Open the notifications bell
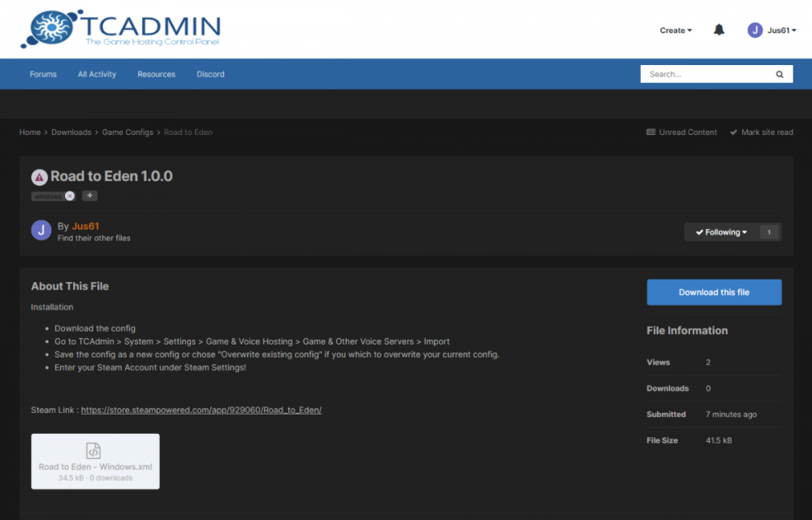This screenshot has width=812, height=520. click(719, 29)
